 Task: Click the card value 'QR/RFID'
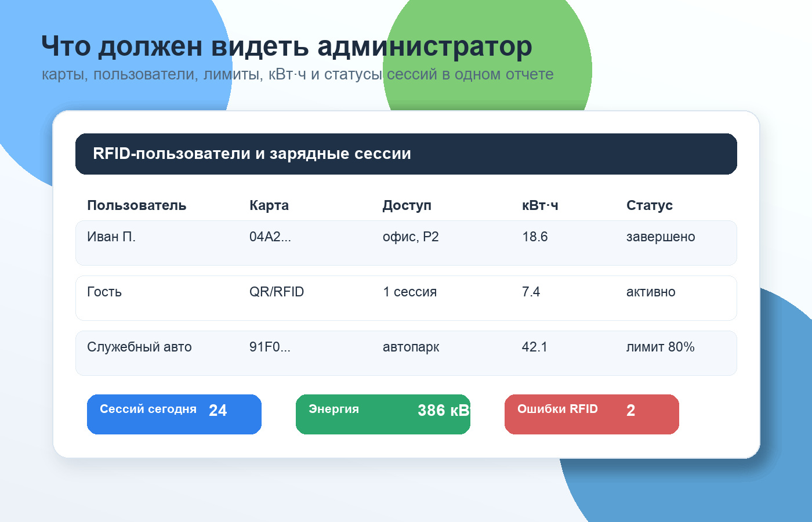277,292
